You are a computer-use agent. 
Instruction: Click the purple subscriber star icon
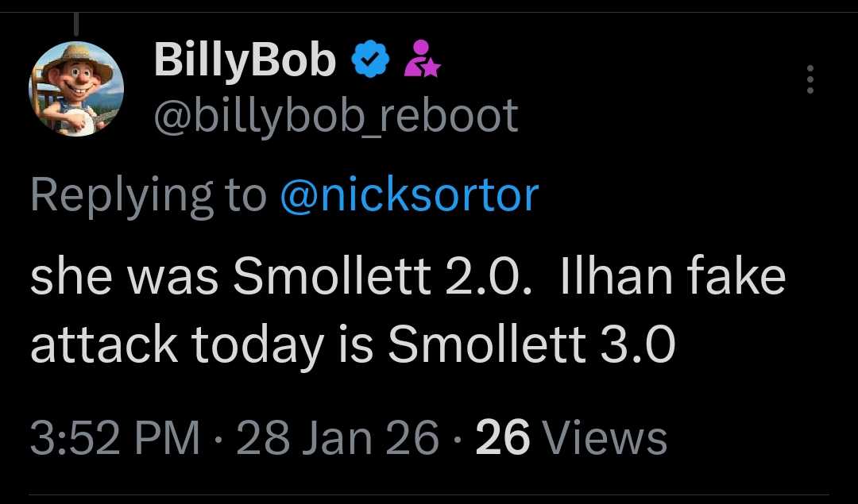[x=421, y=60]
